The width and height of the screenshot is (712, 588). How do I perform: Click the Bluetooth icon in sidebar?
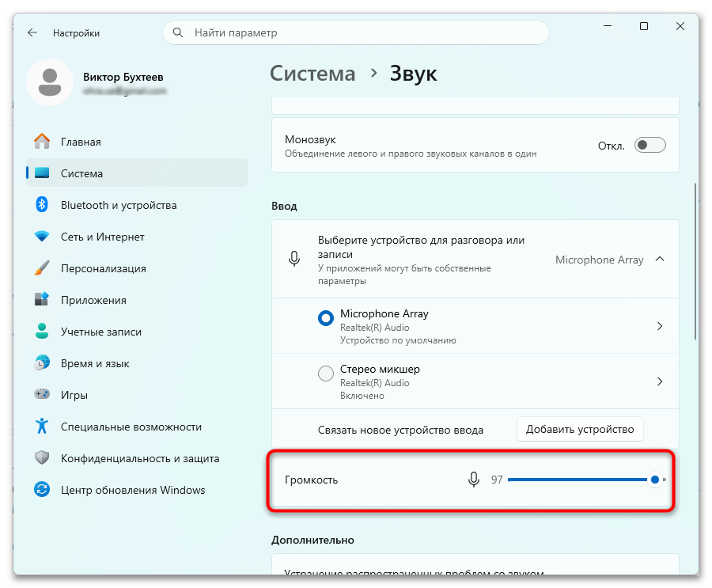(x=42, y=204)
